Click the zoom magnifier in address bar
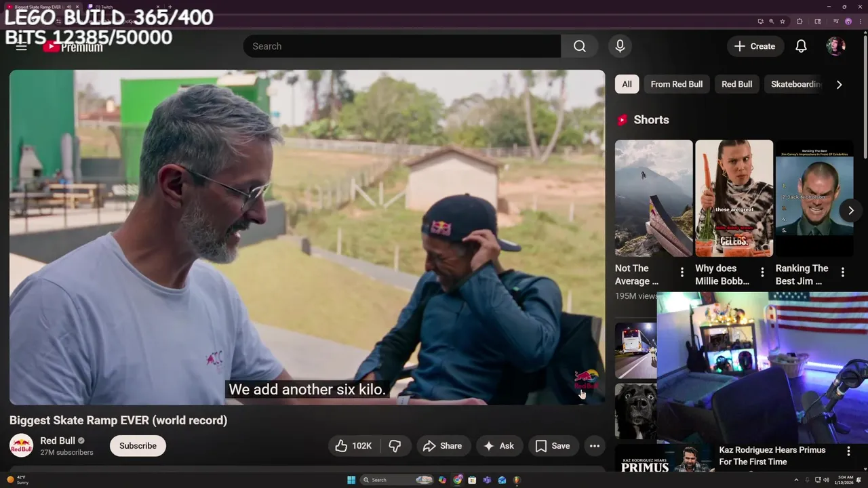 (772, 21)
